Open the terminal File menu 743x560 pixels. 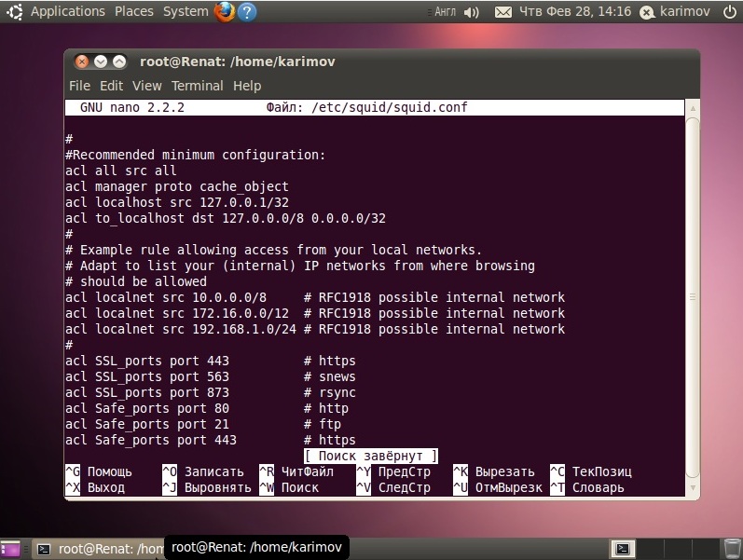(79, 86)
